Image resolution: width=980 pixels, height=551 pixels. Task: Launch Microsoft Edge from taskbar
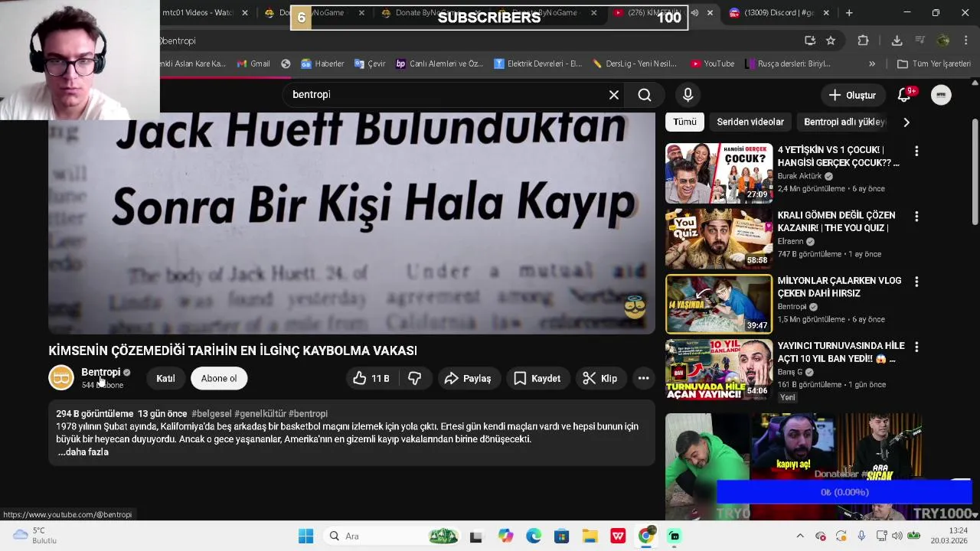534,536
